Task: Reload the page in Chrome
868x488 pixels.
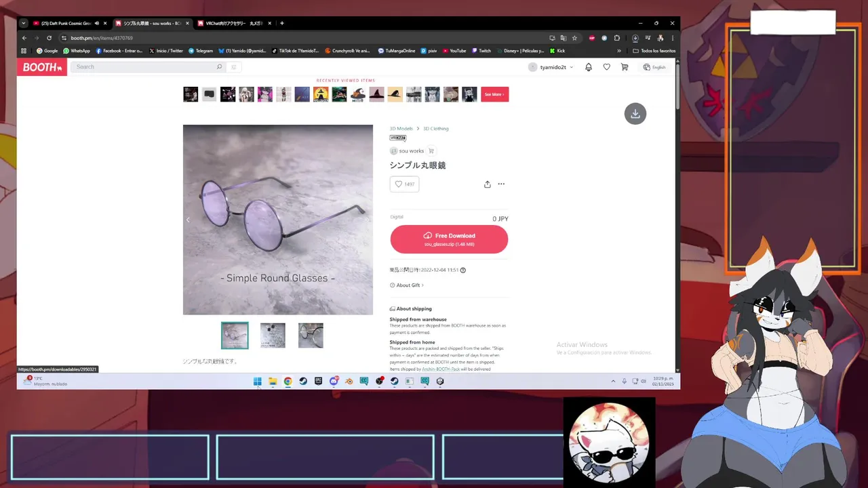Action: tap(49, 38)
